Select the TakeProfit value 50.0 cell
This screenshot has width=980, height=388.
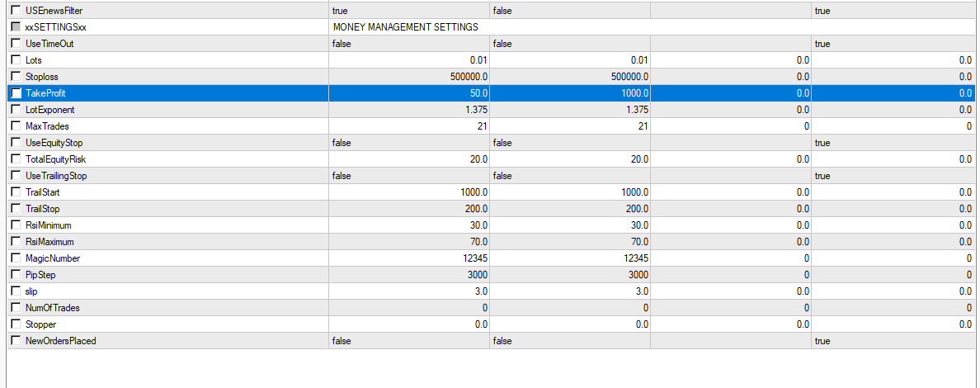point(408,93)
